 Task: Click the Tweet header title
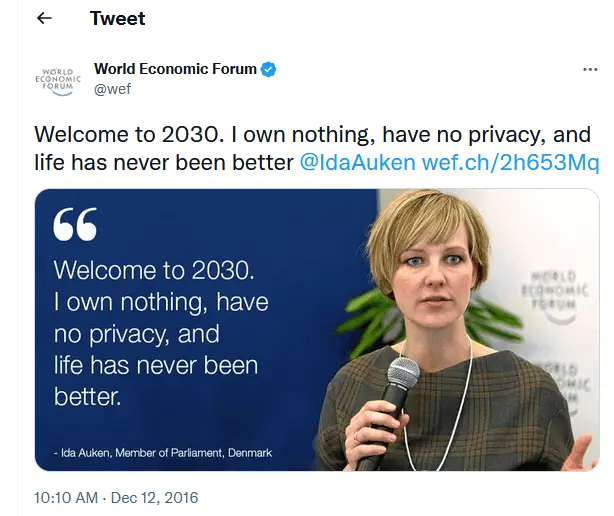[x=117, y=19]
